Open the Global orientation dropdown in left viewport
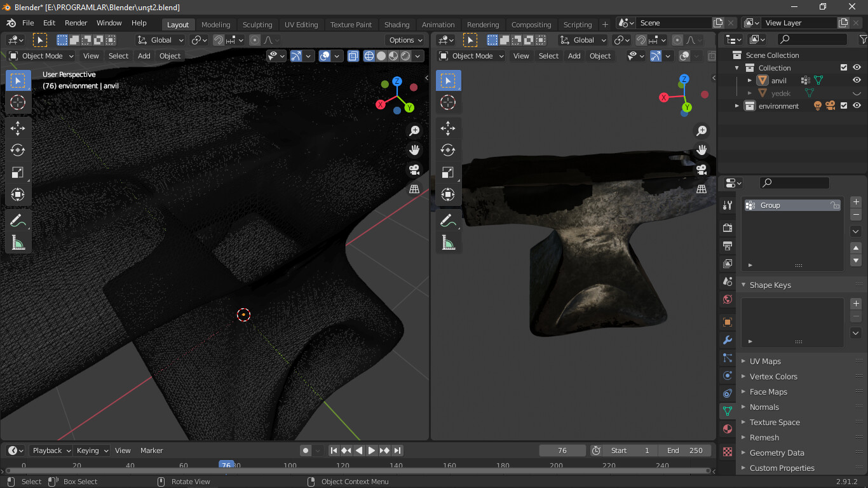868x488 pixels. [x=160, y=40]
